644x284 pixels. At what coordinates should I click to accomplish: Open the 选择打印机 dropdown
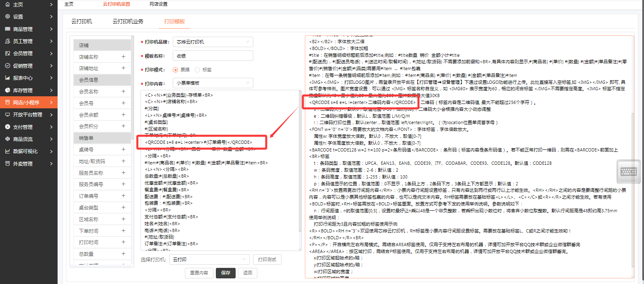pyautogui.click(x=209, y=259)
